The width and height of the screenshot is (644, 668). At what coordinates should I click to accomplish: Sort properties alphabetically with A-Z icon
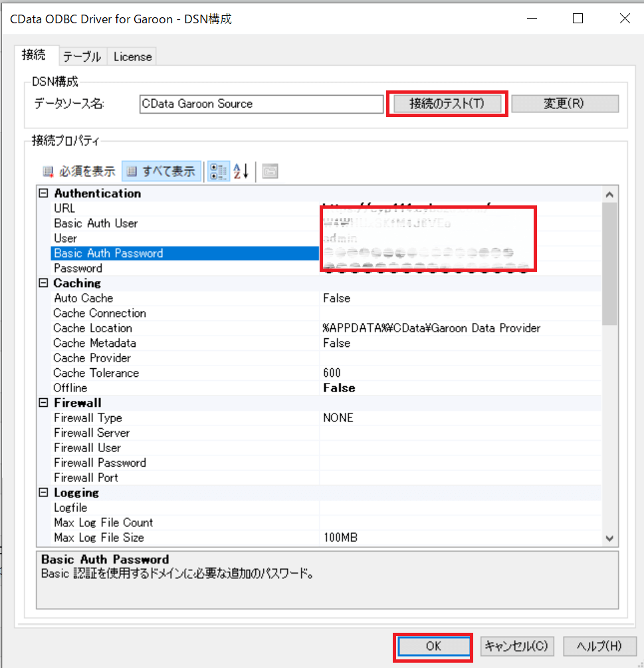[241, 171]
